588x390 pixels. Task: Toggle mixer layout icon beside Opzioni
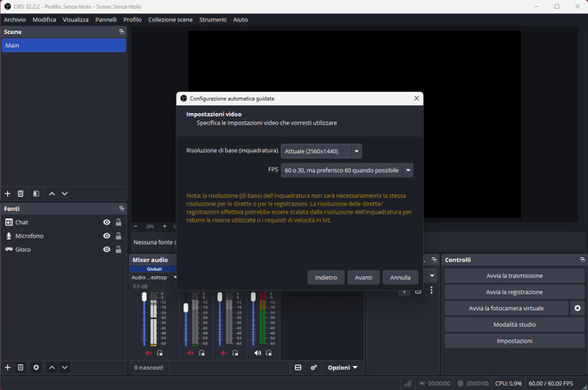click(298, 368)
